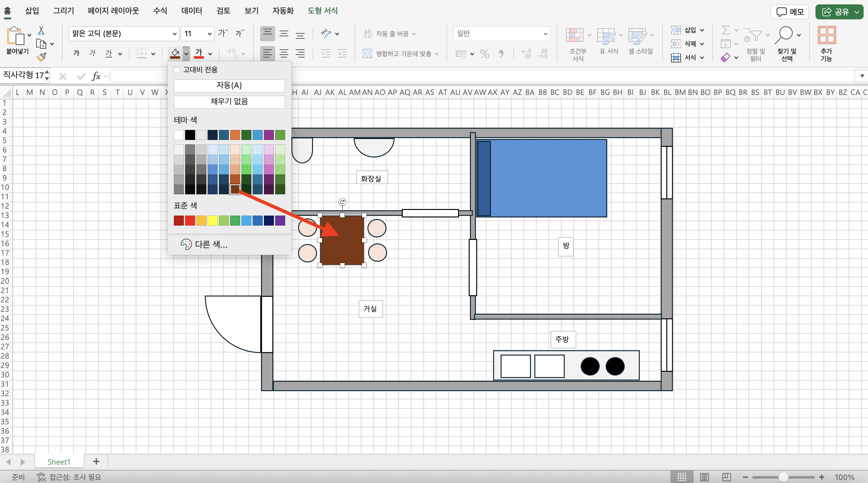Screen dimensions: 868x483
Task: Open Format as Table (표 서식)
Action: click(x=609, y=41)
